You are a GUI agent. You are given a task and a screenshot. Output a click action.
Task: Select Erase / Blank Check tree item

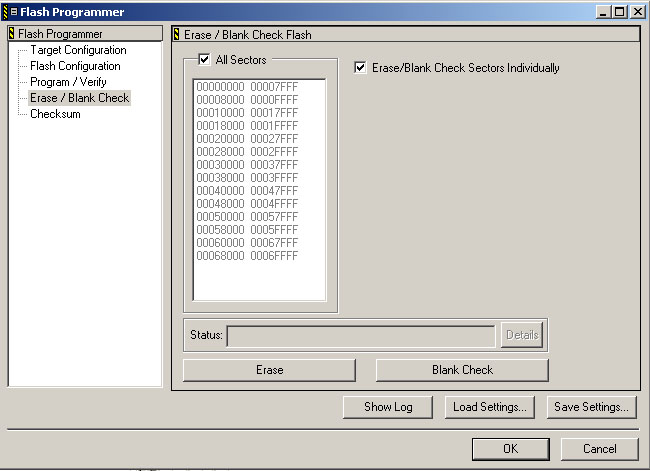pyautogui.click(x=79, y=98)
